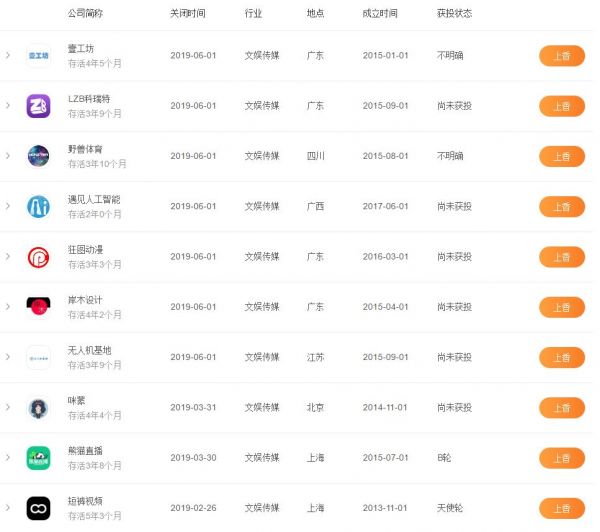Screen dimensions: 600x532
Task: Click 上香 button for 熊猫直播
Action: pyautogui.click(x=562, y=458)
